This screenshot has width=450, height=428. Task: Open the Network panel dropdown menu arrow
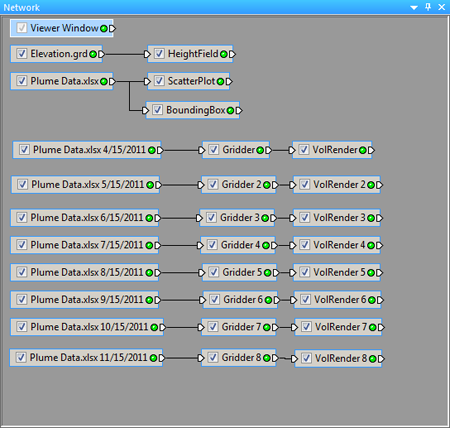coord(414,7)
